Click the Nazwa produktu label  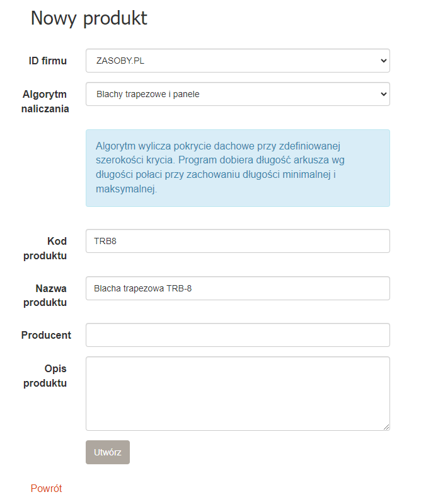pyautogui.click(x=45, y=295)
